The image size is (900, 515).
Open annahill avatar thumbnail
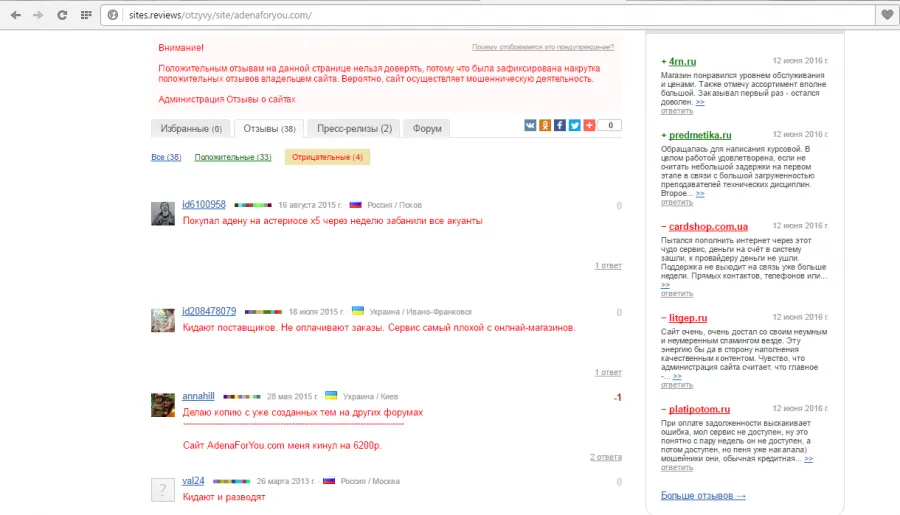163,405
